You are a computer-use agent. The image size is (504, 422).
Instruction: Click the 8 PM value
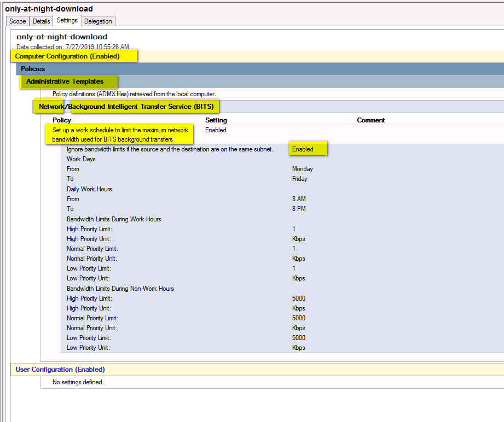point(299,209)
